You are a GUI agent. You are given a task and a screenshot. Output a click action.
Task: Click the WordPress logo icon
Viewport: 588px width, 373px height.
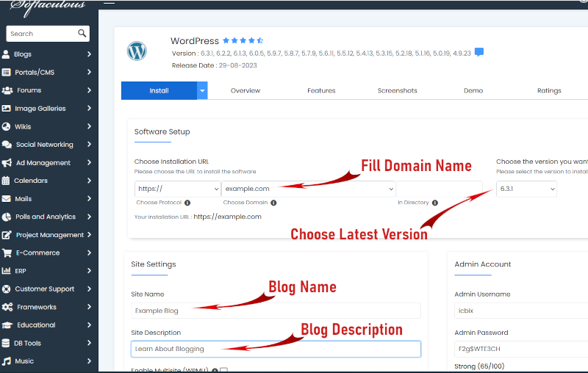(x=137, y=51)
